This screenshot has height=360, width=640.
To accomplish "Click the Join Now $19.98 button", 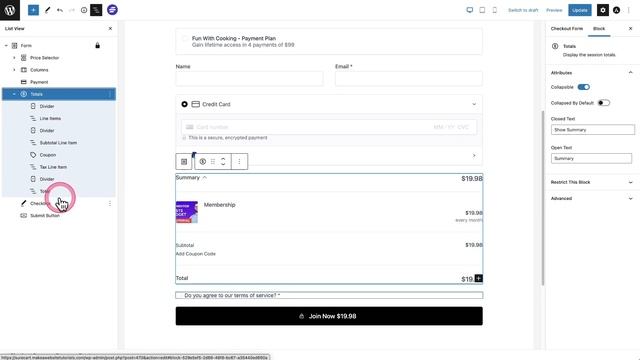I will 329,316.
